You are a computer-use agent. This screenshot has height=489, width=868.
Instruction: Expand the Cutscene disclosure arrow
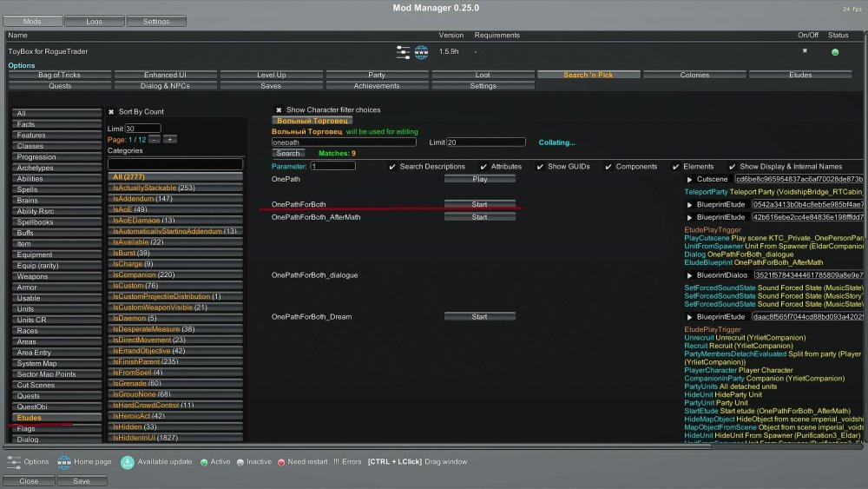point(690,179)
